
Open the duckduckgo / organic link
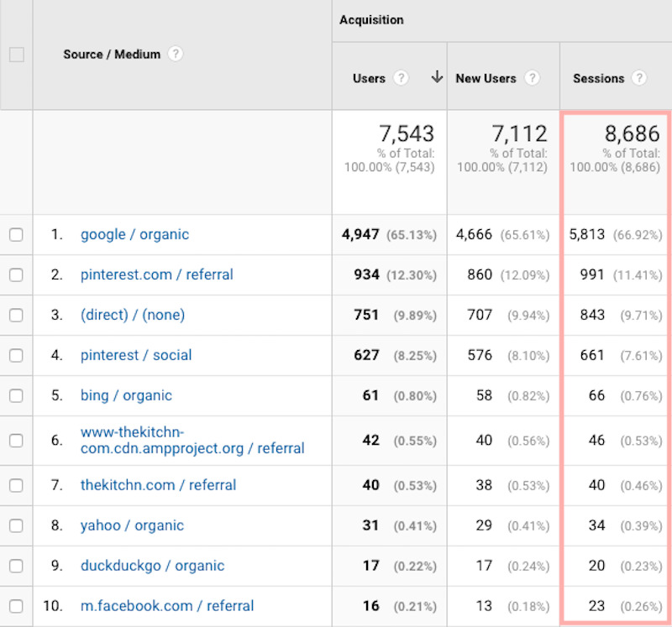point(152,566)
